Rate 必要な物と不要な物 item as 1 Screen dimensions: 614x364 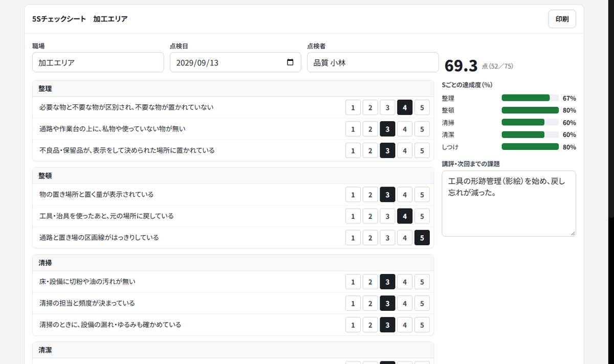point(353,108)
